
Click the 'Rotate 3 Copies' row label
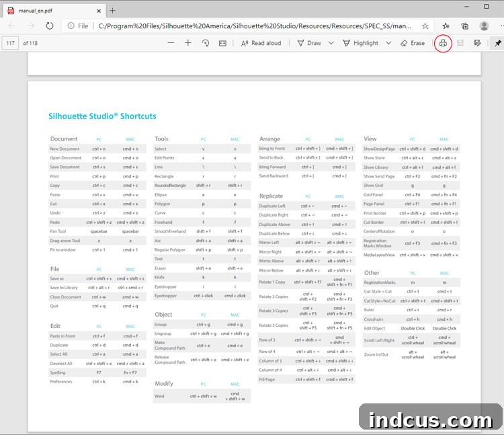click(x=274, y=311)
